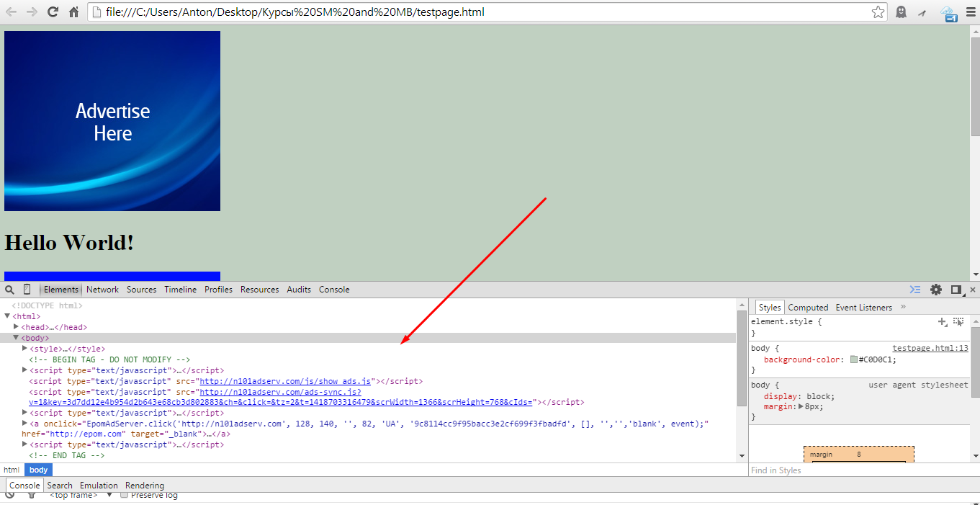Screen dimensions: 980x505
Task: Open the Ghostery ghost extension icon
Action: point(901,12)
